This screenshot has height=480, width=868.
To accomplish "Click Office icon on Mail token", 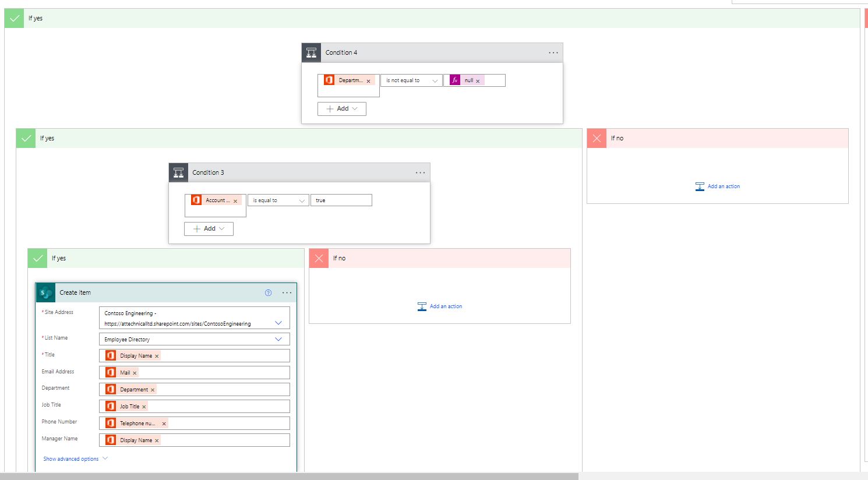I will coord(111,372).
